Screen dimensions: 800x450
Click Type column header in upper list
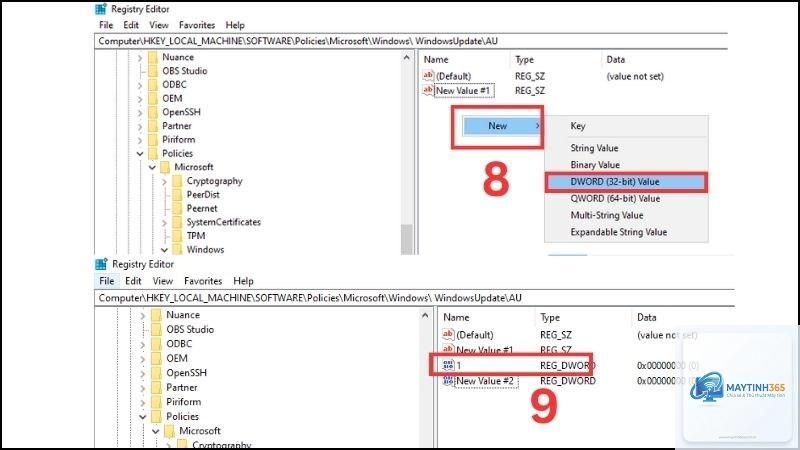click(524, 60)
